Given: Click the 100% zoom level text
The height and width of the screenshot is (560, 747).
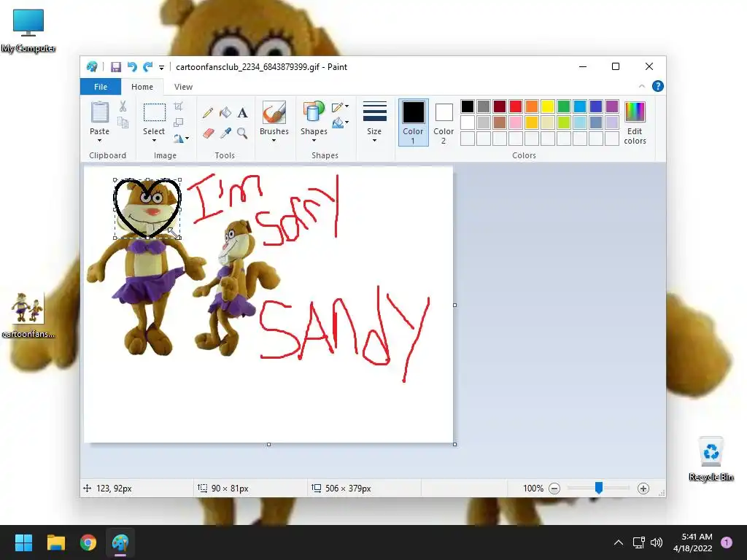Looking at the screenshot, I should tap(533, 489).
